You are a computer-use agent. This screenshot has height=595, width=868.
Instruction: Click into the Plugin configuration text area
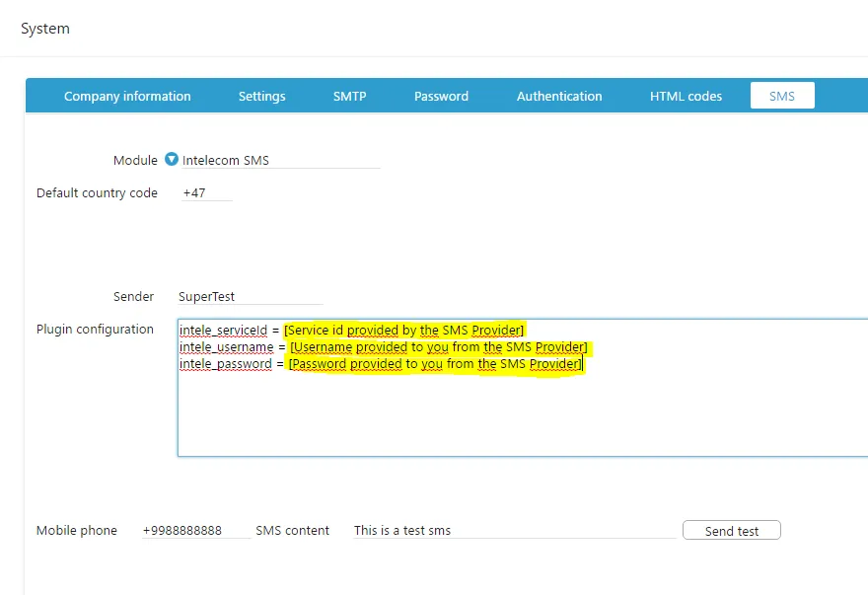coord(523,388)
